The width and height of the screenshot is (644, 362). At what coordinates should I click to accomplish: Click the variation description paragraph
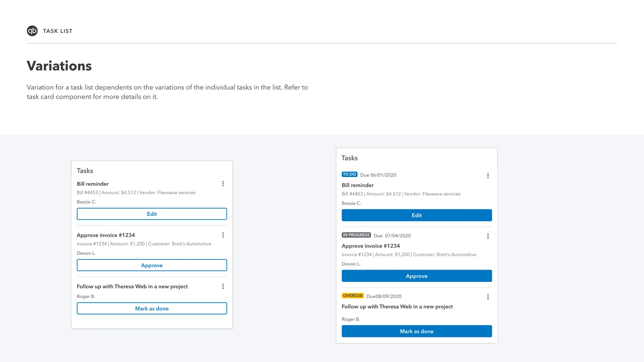point(167,92)
